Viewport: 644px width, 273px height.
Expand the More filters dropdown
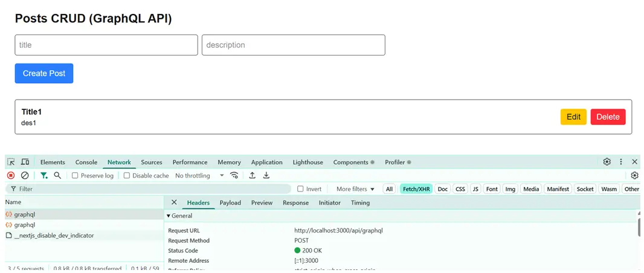pyautogui.click(x=355, y=189)
